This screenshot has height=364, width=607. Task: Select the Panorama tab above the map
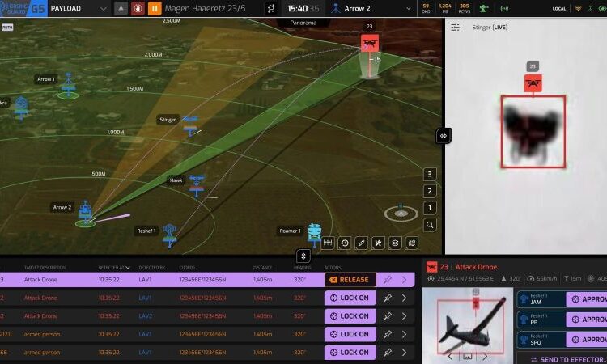306,23
